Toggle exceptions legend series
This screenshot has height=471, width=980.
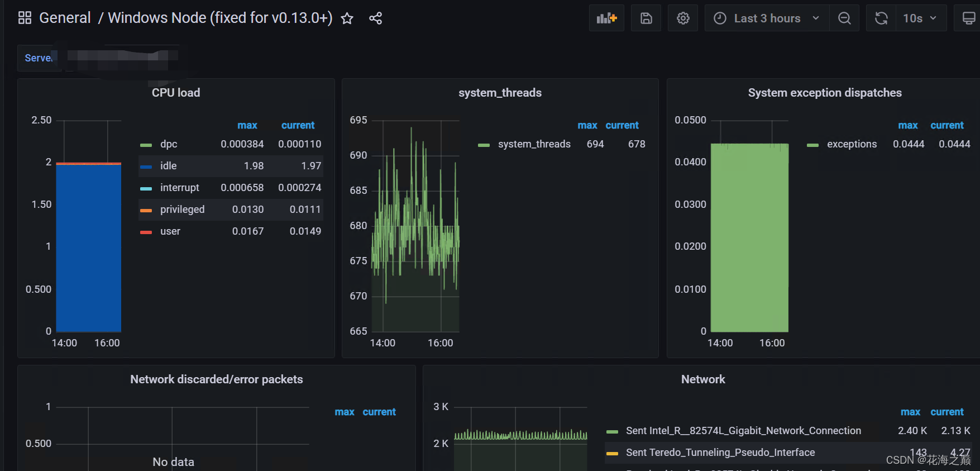(852, 144)
